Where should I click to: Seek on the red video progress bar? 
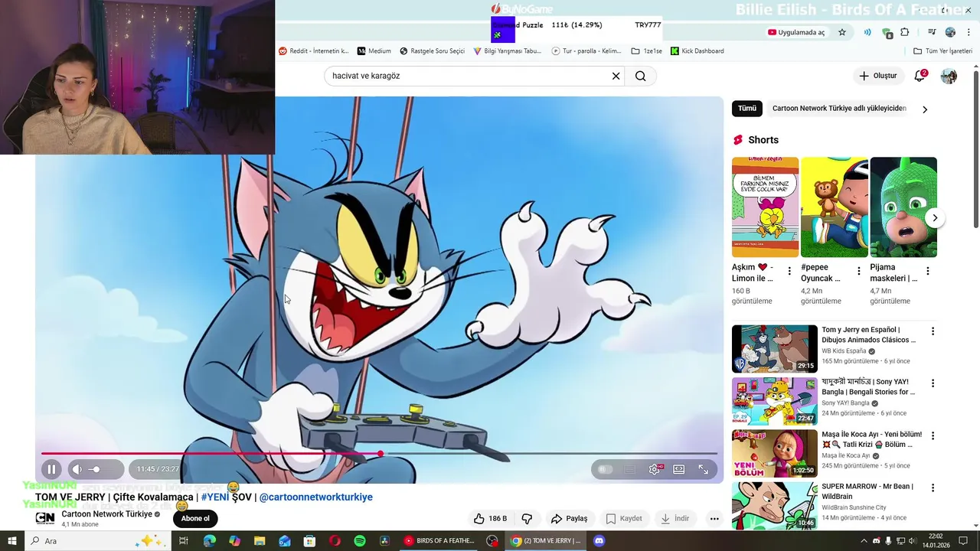tap(380, 454)
